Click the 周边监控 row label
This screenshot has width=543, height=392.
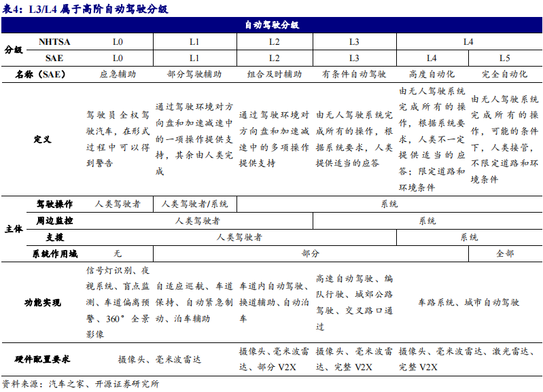pyautogui.click(x=54, y=221)
